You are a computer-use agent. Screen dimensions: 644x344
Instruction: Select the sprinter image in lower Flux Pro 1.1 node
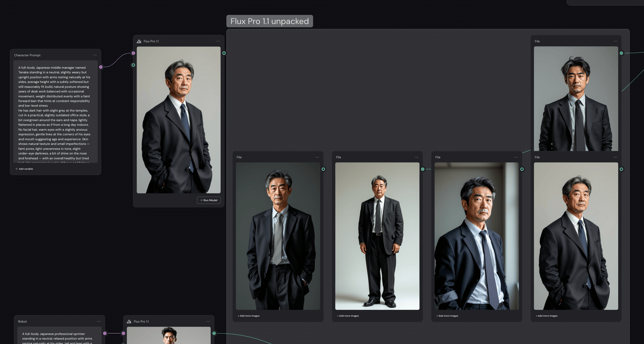tap(169, 335)
